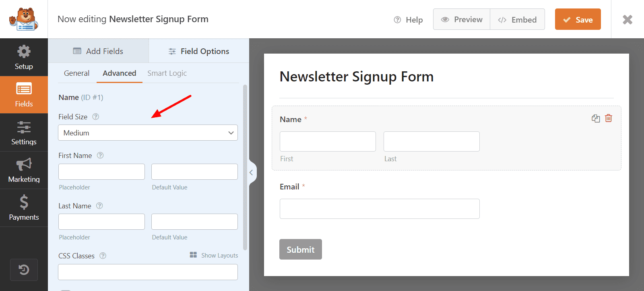Open the Setup gear panel
Image resolution: width=644 pixels, height=291 pixels.
coord(24,57)
